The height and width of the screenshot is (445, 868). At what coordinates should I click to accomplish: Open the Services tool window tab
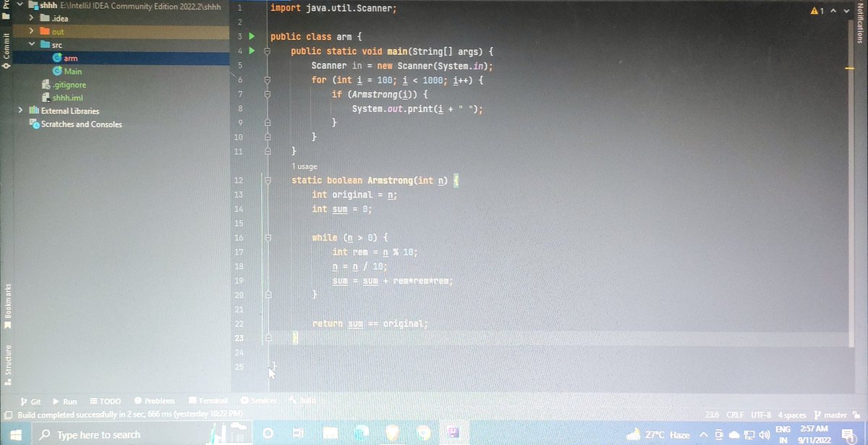click(x=259, y=401)
